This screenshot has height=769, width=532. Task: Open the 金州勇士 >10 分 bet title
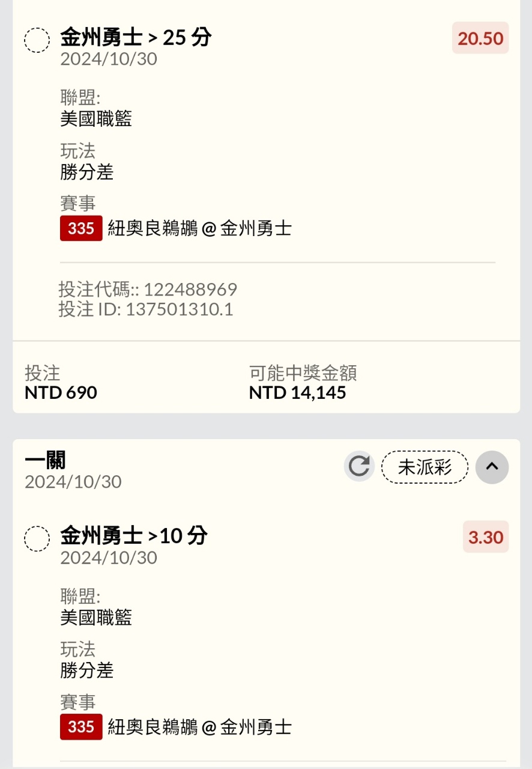(x=134, y=535)
